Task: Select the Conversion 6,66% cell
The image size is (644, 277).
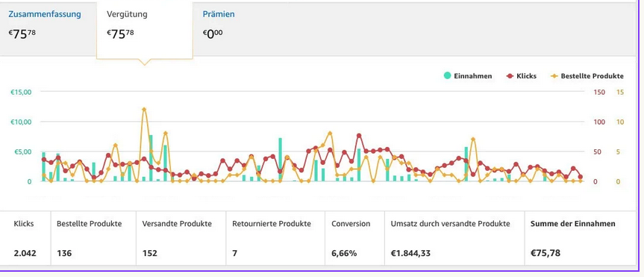Action: (x=355, y=238)
